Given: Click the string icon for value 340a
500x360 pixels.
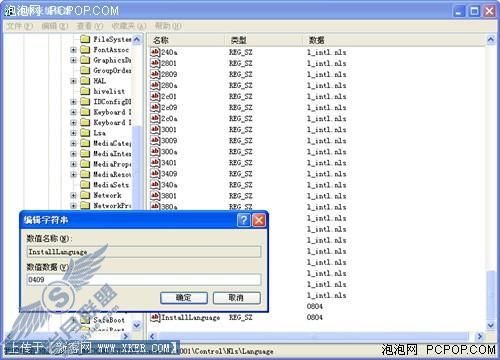Looking at the screenshot, I should (155, 184).
